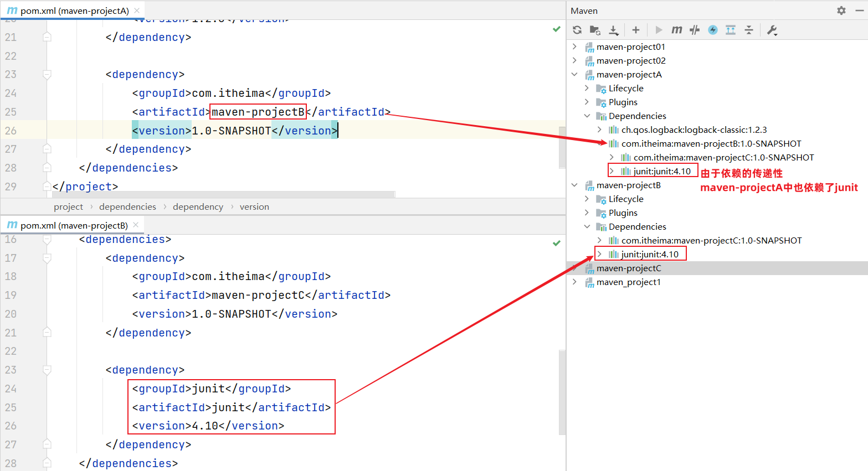Open Maven Settings wrench icon
The image size is (868, 471).
pyautogui.click(x=772, y=30)
